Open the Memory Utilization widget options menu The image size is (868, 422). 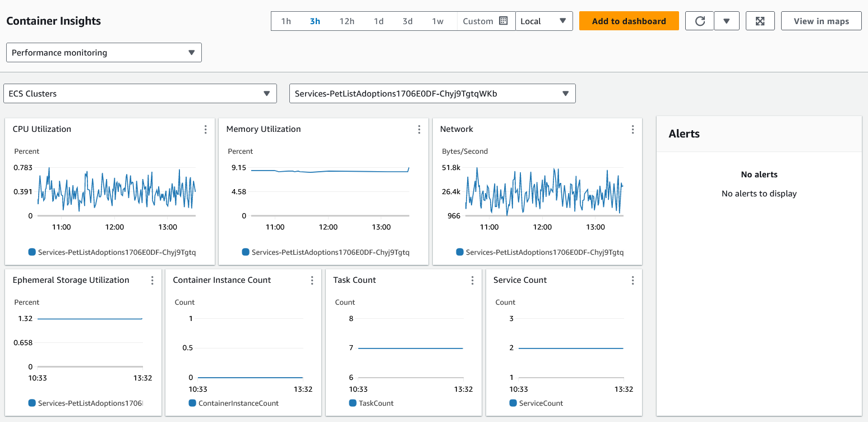pos(419,129)
